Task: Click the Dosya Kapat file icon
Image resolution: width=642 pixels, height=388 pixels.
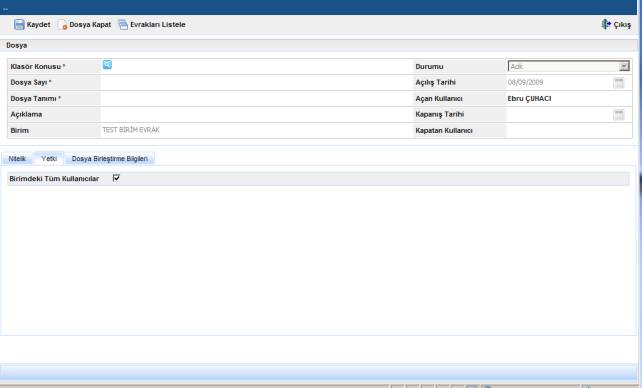Action: (x=62, y=25)
